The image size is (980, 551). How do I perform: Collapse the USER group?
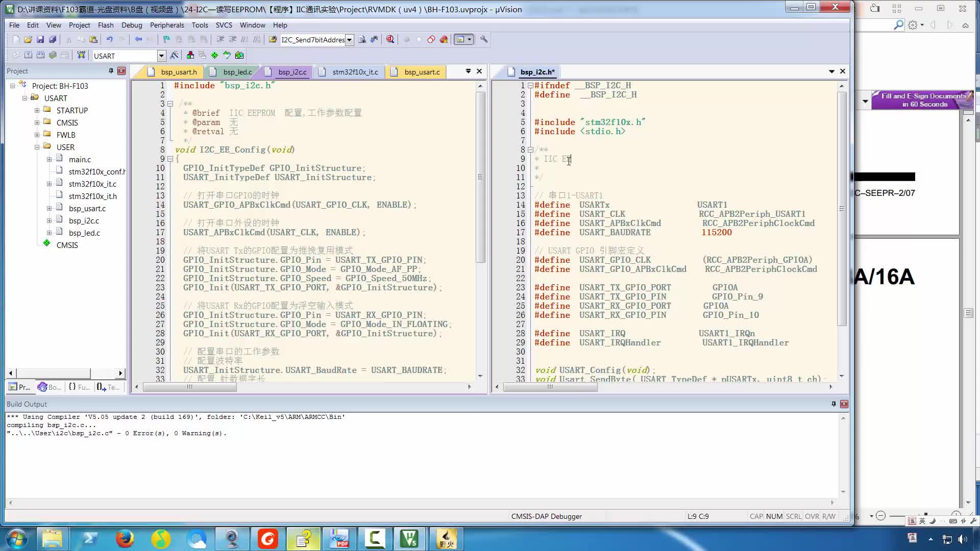[x=37, y=147]
